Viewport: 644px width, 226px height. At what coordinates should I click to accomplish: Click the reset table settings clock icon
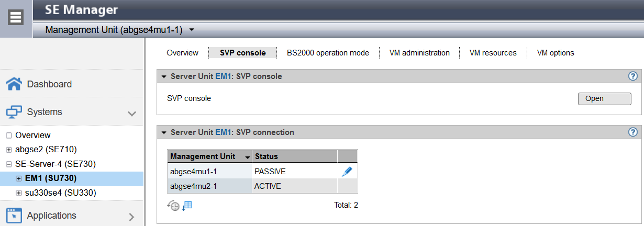[173, 206]
